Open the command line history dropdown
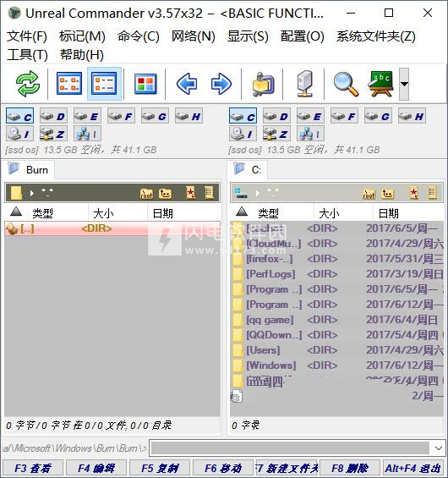 438,448
